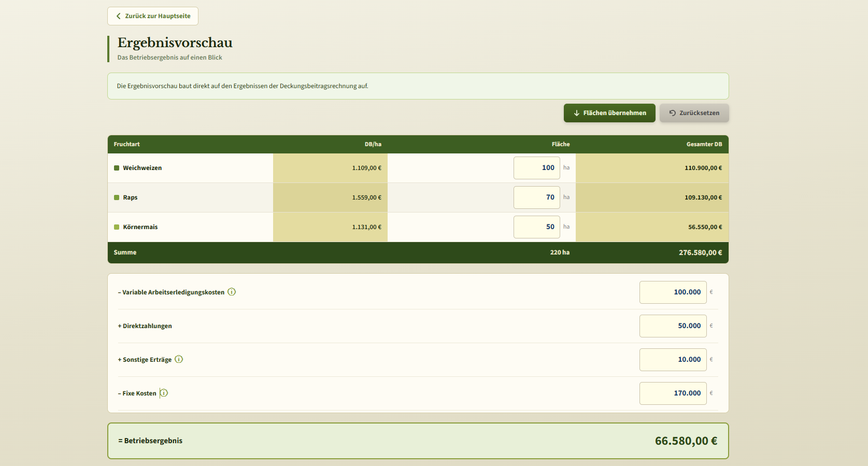Screen dimensions: 868x466
Task: Click total DB value 110.900,00 €
Action: pyautogui.click(x=703, y=168)
